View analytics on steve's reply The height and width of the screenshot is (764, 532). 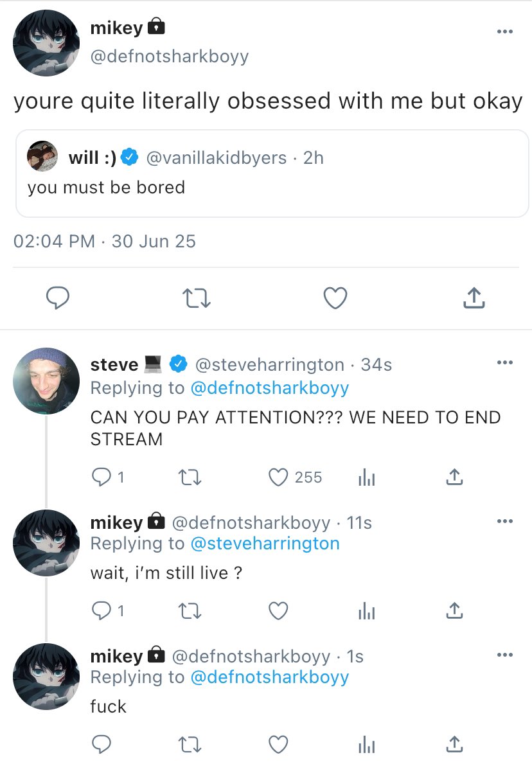tap(366, 477)
